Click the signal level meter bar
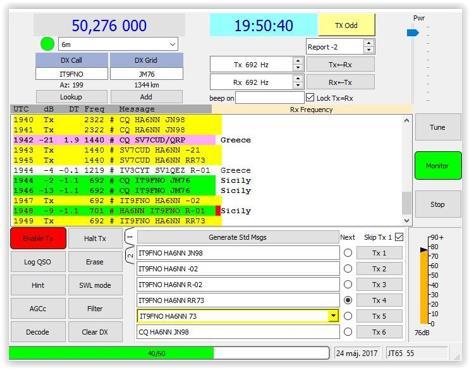The height and width of the screenshot is (369, 470). coord(424,287)
